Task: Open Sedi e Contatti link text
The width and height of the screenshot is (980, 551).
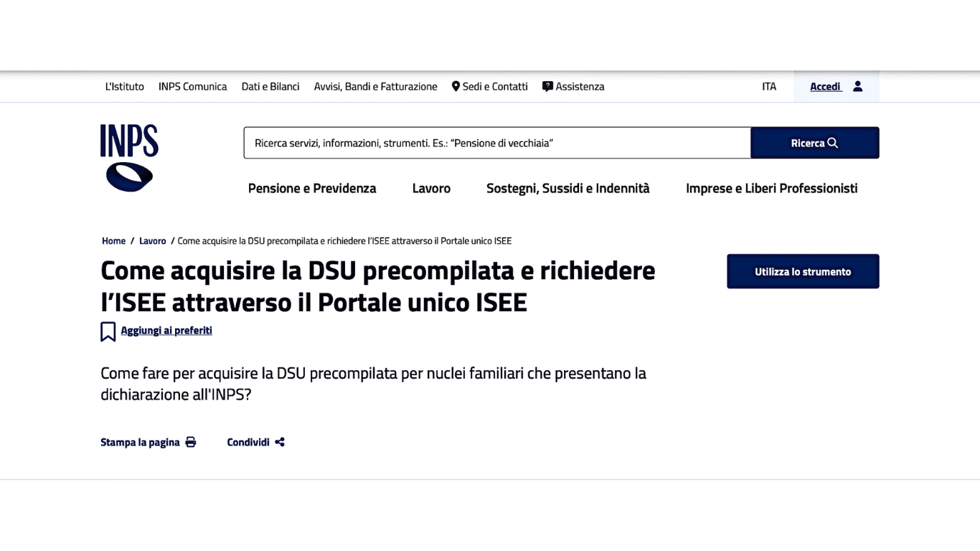Action: (x=495, y=86)
